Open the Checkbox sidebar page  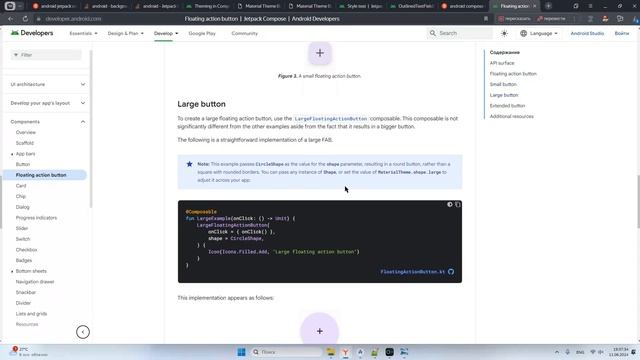[x=27, y=250]
